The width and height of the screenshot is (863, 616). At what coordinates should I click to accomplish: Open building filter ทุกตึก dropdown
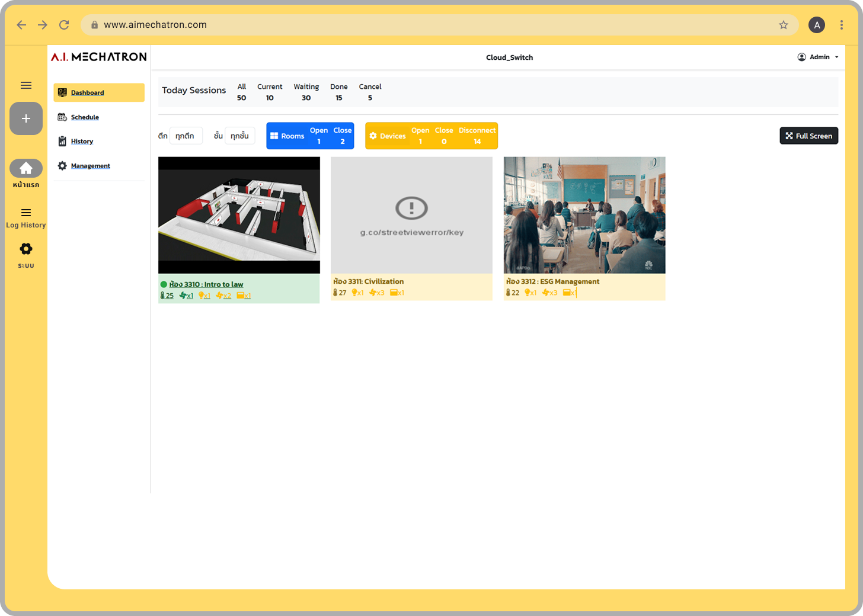(186, 136)
